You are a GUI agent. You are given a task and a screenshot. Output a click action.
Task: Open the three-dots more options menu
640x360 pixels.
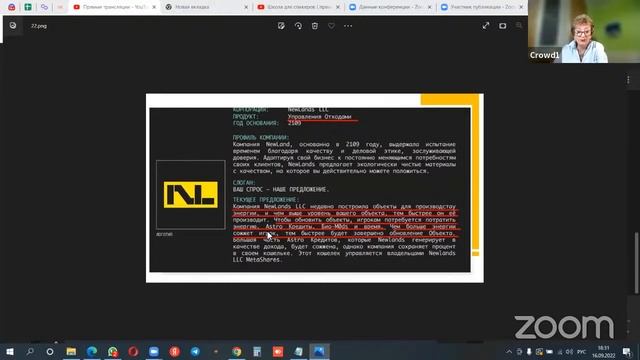[348, 26]
